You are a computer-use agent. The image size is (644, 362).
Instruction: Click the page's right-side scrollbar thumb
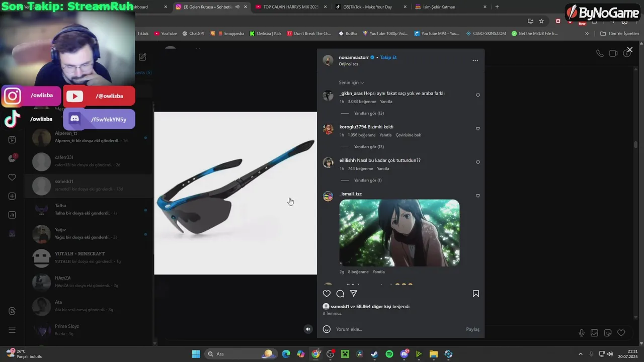[635, 145]
